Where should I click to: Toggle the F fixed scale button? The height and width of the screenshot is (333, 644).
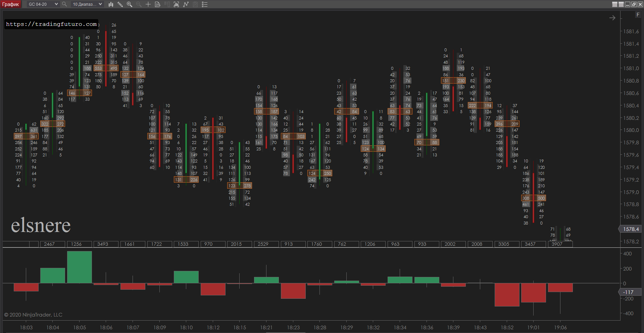point(638,15)
